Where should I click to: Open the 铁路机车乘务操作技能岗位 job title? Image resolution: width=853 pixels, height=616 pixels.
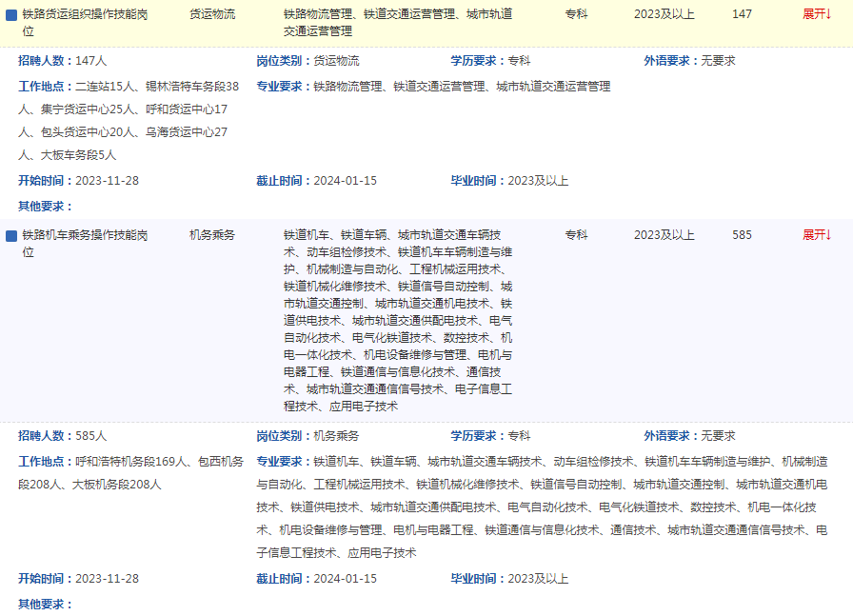click(86, 244)
